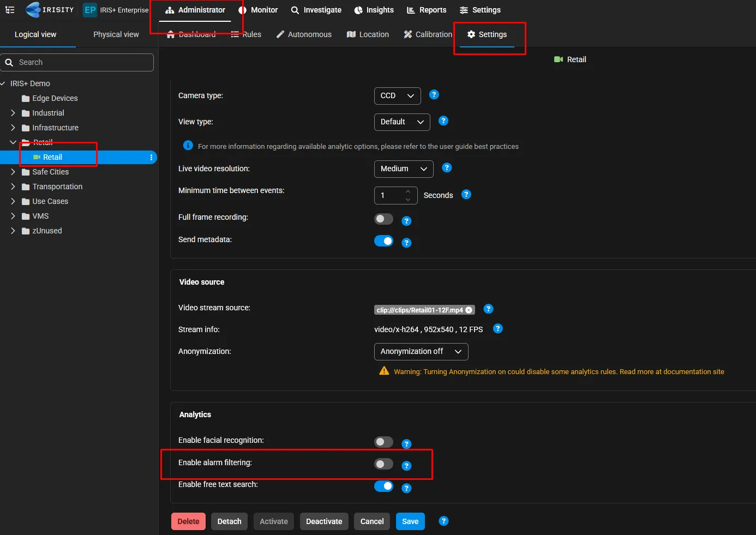Expand the Transportation folder
Viewport: 756px width, 535px height.
pyautogui.click(x=13, y=187)
